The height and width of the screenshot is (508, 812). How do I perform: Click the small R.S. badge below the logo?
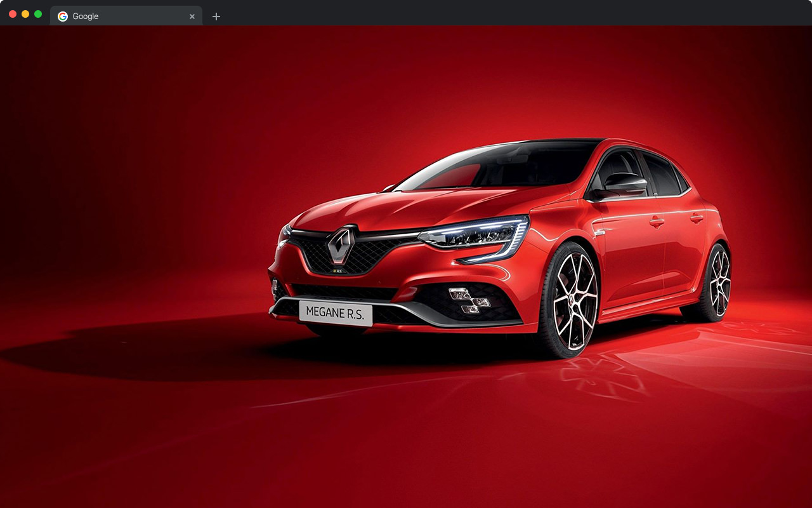tap(337, 271)
